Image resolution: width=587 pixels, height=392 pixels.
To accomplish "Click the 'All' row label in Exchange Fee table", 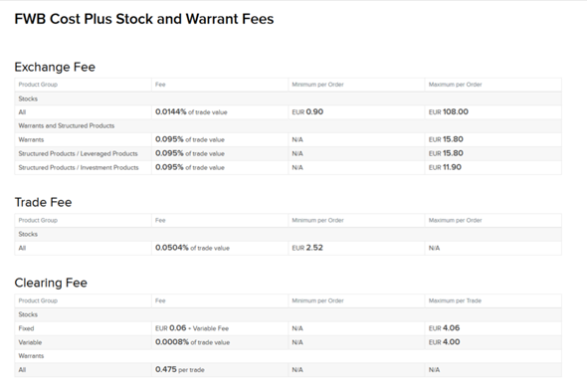I will pyautogui.click(x=22, y=112).
